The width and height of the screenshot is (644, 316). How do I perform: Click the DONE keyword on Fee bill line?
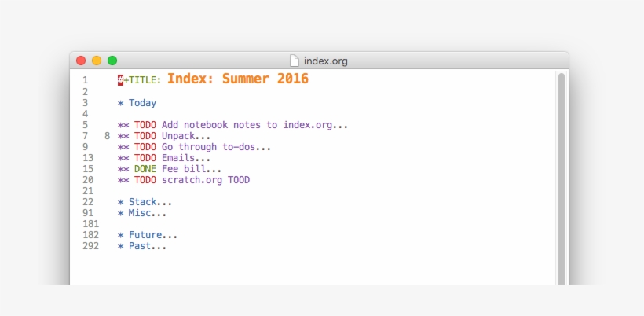click(145, 169)
